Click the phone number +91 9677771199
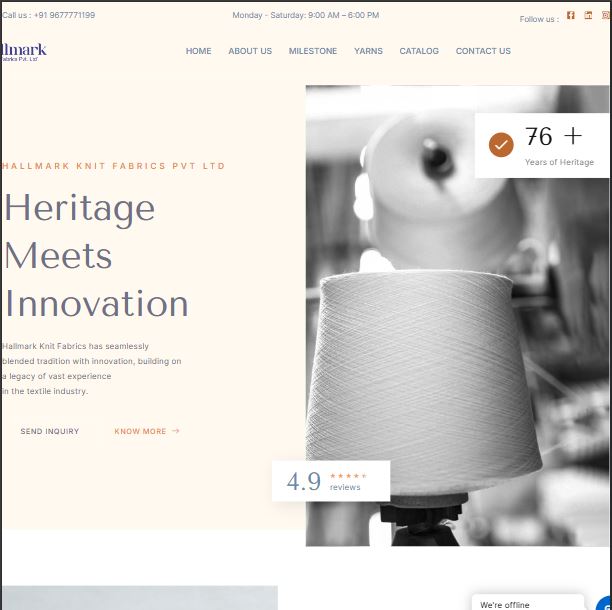Image resolution: width=612 pixels, height=610 pixels. click(x=64, y=15)
